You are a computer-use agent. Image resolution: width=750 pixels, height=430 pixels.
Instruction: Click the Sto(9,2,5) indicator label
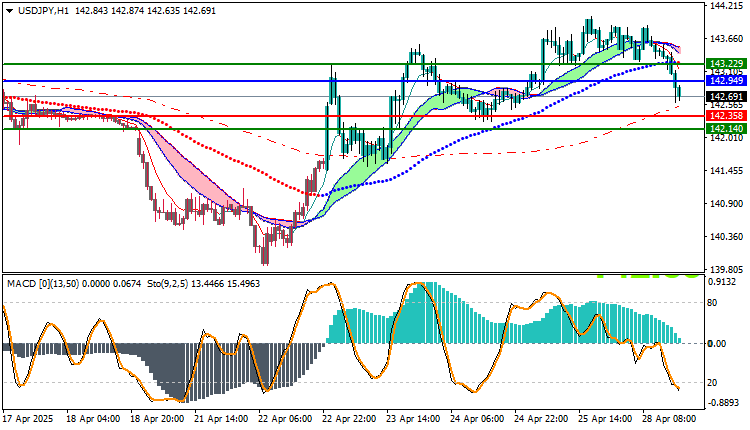point(167,284)
